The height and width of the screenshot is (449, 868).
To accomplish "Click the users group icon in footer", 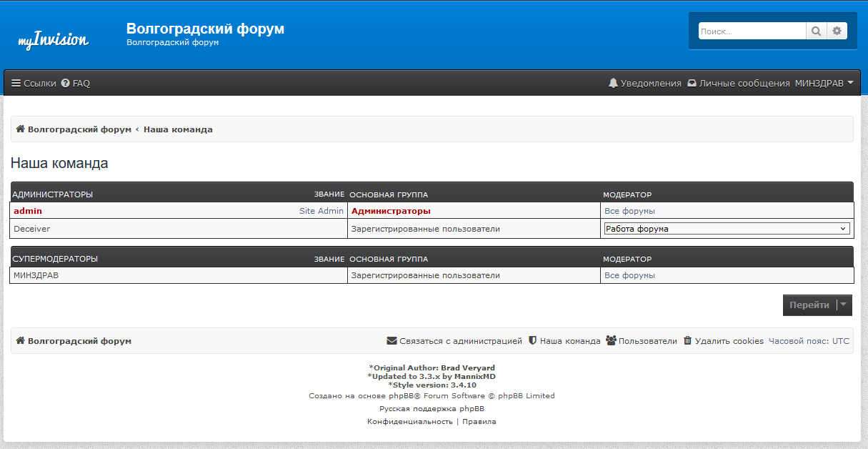I will pyautogui.click(x=611, y=341).
